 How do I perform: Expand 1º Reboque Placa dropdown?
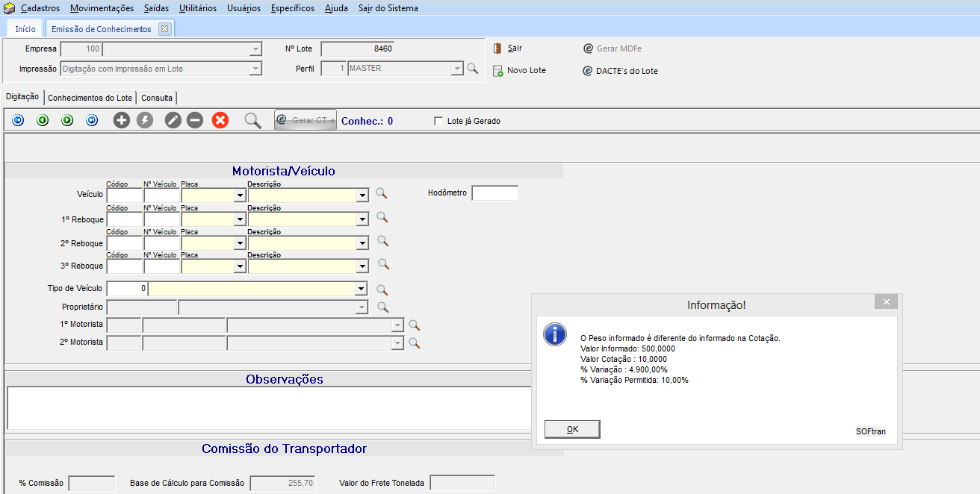[240, 219]
